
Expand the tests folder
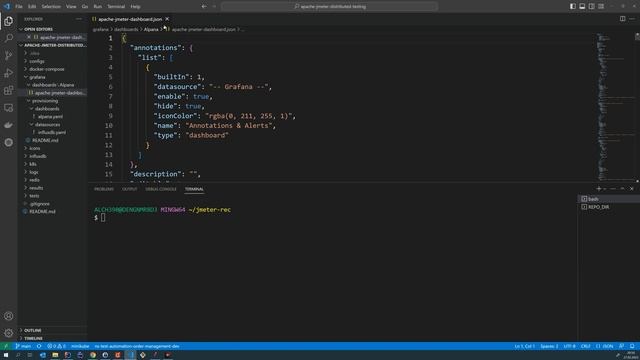pos(34,196)
